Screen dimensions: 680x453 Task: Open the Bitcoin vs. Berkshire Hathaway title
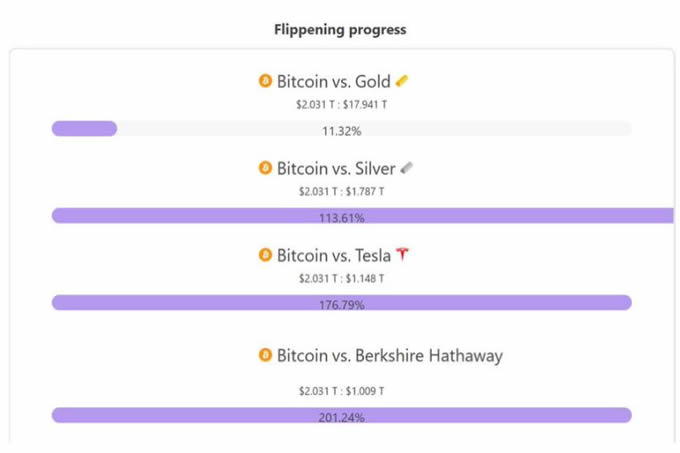click(390, 356)
